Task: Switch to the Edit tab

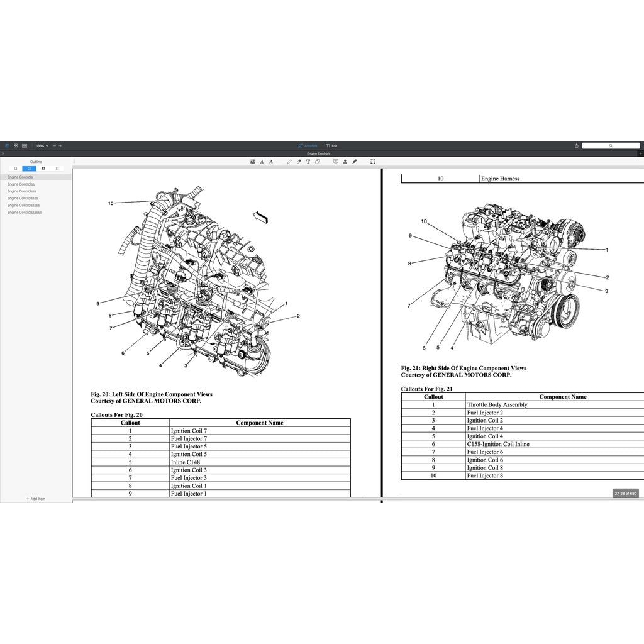Action: pos(332,145)
